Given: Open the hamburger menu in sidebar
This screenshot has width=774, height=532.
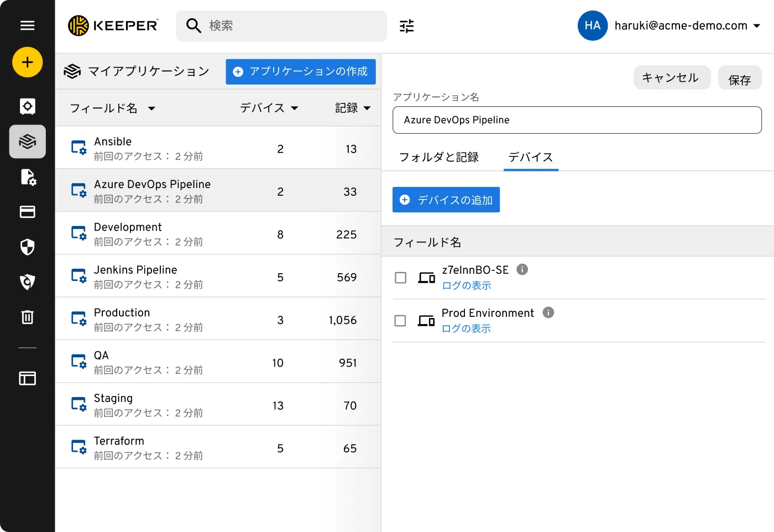Looking at the screenshot, I should pos(27,25).
